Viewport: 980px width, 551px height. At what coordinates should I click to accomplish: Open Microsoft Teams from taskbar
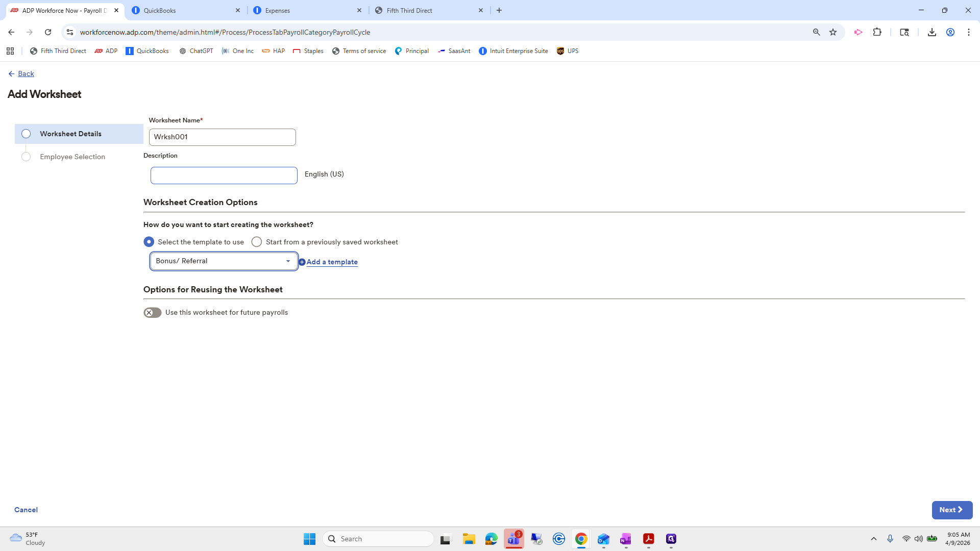[514, 539]
